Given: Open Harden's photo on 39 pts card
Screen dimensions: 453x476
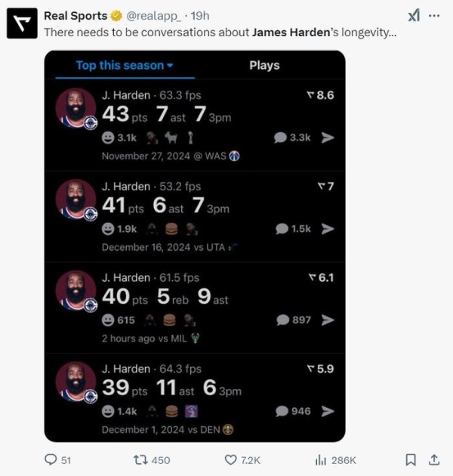Looking at the screenshot, I should pos(75,382).
